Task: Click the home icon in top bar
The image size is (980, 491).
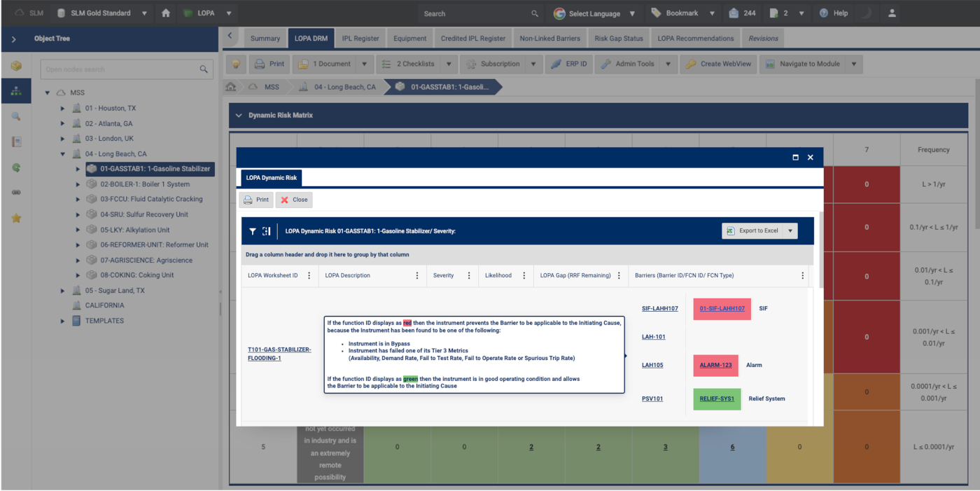Action: (x=166, y=13)
